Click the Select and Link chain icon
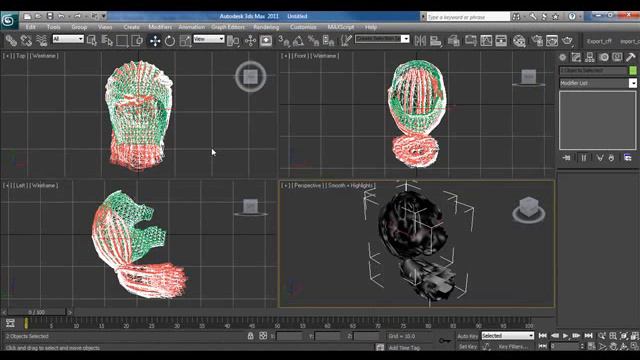The height and width of the screenshot is (360, 640). tap(11, 40)
